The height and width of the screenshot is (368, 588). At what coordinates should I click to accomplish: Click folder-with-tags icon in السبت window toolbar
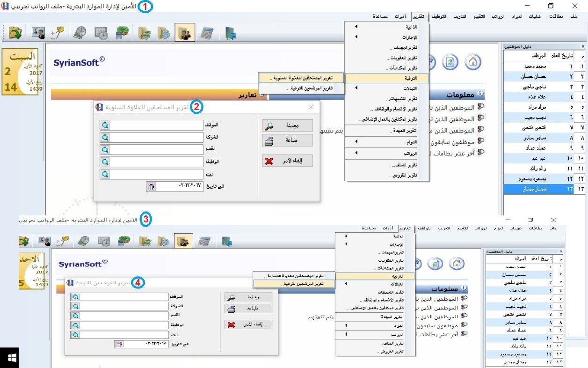click(x=164, y=33)
